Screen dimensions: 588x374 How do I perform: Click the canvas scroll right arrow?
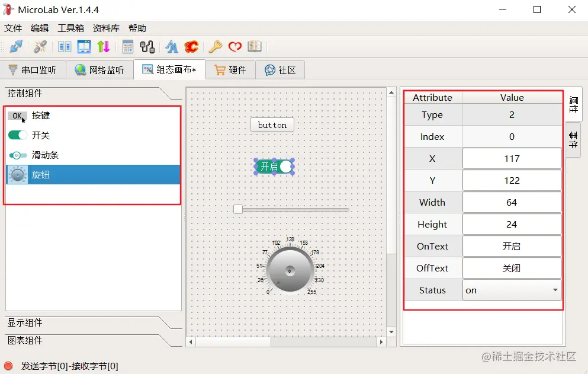pos(381,342)
